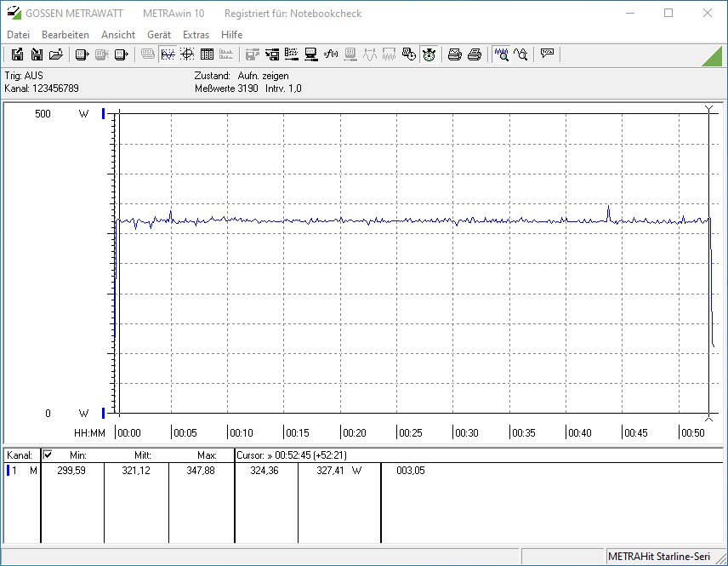Open a file with the folder icon
The height and width of the screenshot is (566, 728).
[56, 54]
